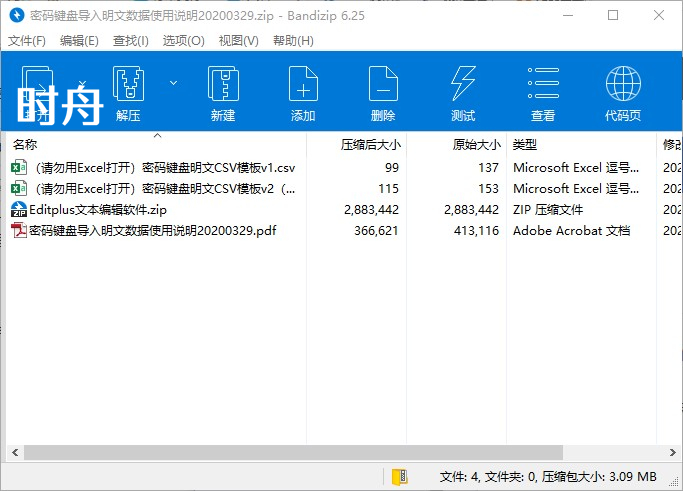Screen dimensions: 683x491
Task: Maximize the Bandizip window
Action: (613, 15)
